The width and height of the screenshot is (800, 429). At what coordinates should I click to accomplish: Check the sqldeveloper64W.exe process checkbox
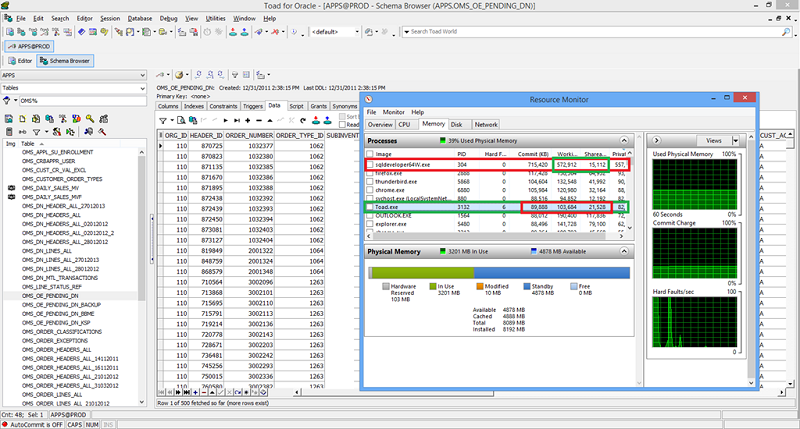[370, 165]
